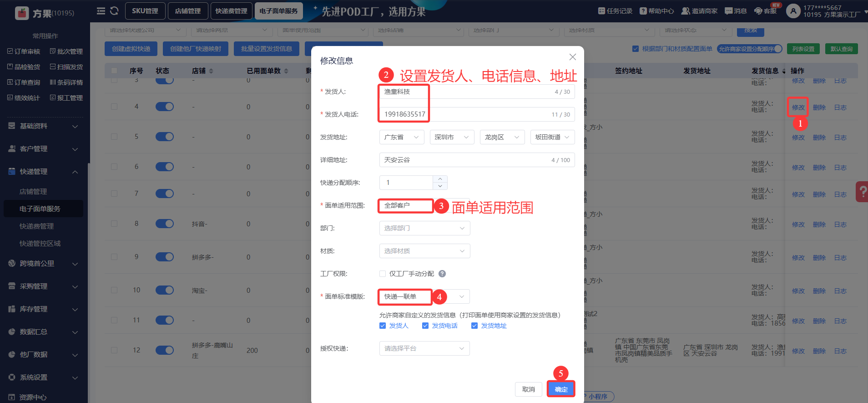The height and width of the screenshot is (403, 868).
Task: Switch to SKU管理 tab
Action: coord(145,11)
